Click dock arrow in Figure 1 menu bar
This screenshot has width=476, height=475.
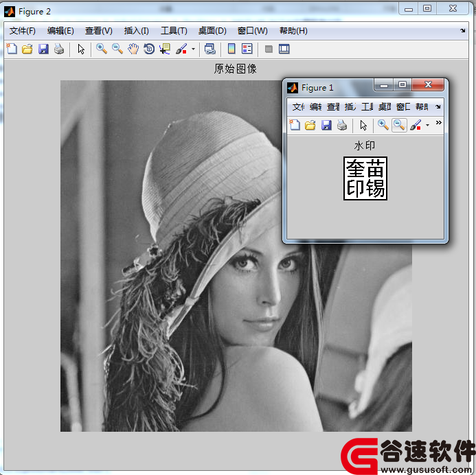pyautogui.click(x=438, y=107)
